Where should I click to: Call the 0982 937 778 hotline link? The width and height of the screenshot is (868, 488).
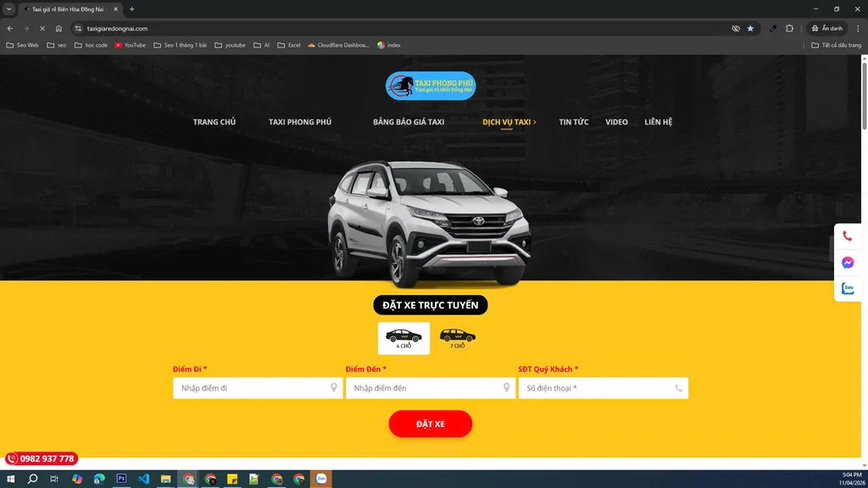click(43, 457)
